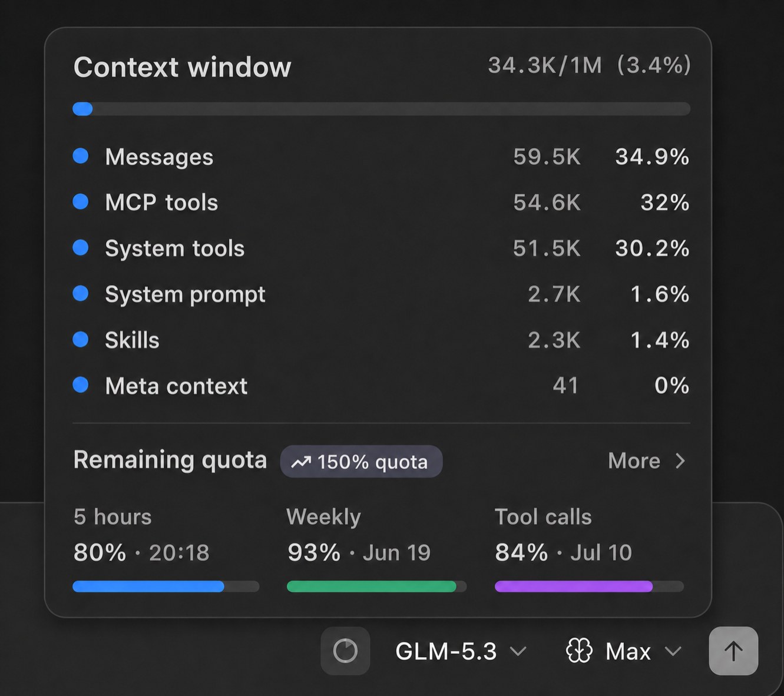This screenshot has width=784, height=696.
Task: Click the send arrow button
Action: [733, 651]
